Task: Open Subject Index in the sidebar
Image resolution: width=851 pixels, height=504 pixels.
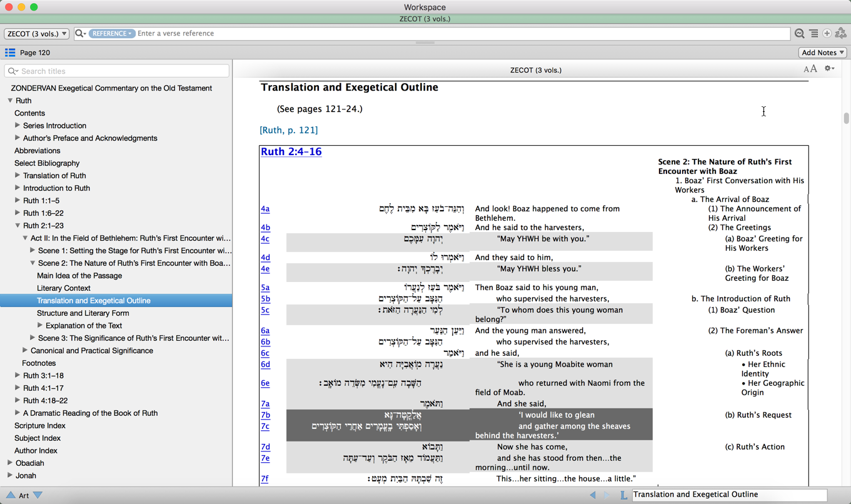Action: coord(38,438)
